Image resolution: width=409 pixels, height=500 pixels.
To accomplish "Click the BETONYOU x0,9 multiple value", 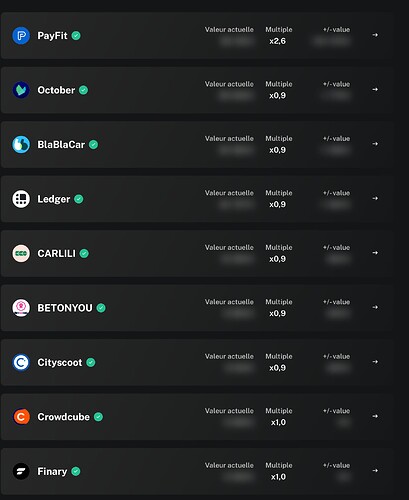I will click(x=277, y=313).
